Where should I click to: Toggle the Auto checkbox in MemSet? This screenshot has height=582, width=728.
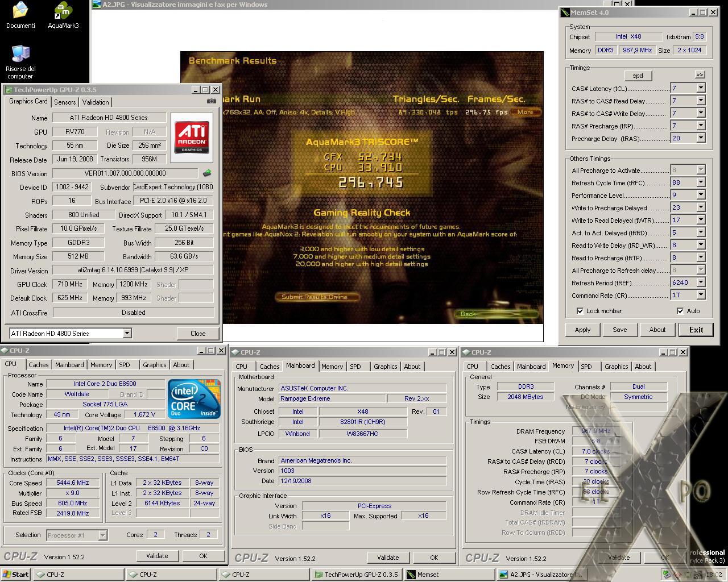coord(680,311)
